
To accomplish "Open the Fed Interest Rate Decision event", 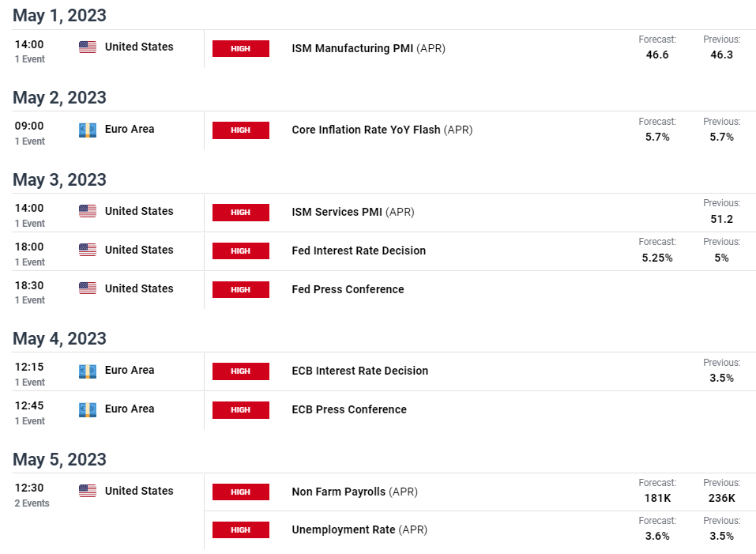I will click(x=359, y=251).
